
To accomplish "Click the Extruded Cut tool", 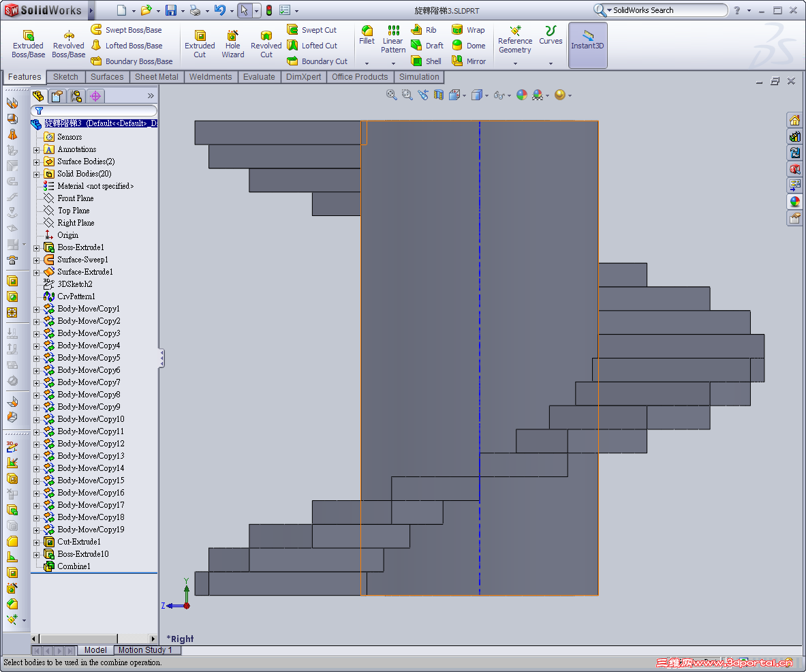I will pyautogui.click(x=200, y=45).
